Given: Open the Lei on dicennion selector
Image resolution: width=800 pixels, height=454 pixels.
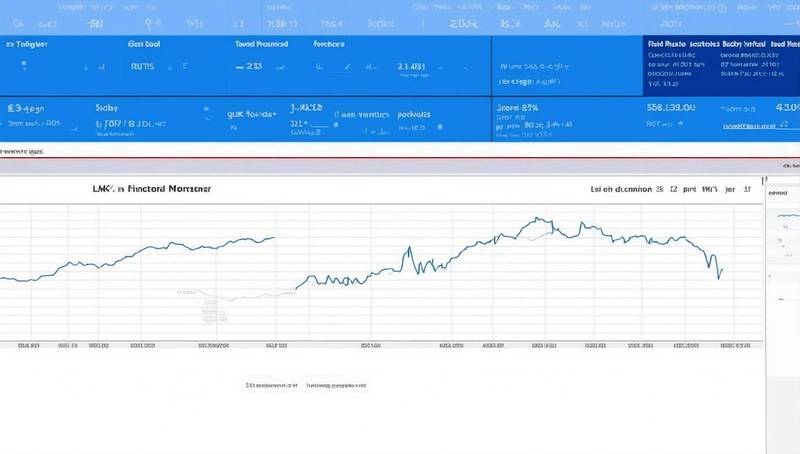Looking at the screenshot, I should (x=621, y=188).
